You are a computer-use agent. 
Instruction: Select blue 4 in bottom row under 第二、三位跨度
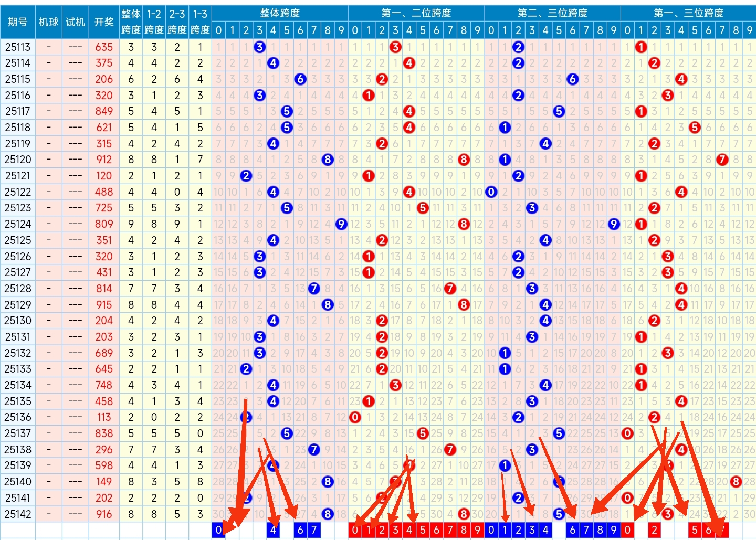545,530
